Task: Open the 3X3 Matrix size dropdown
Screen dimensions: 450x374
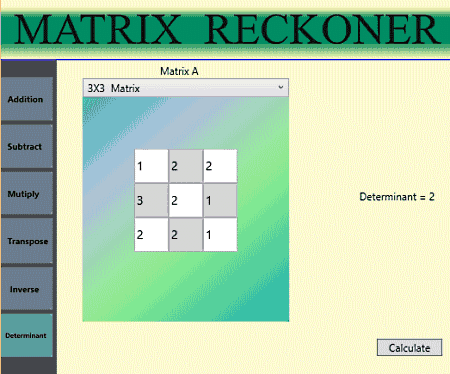Action: tap(186, 88)
